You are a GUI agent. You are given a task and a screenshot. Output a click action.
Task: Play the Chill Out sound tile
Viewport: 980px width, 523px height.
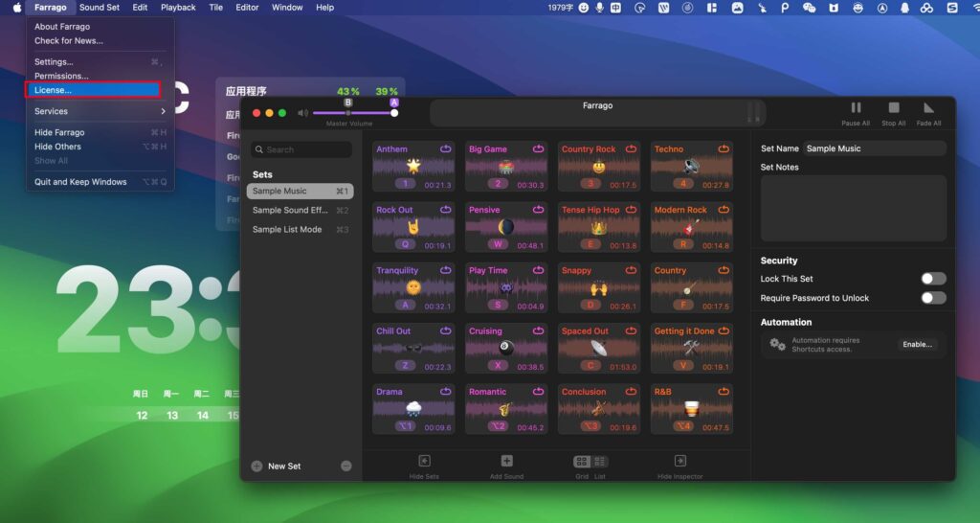[413, 349]
